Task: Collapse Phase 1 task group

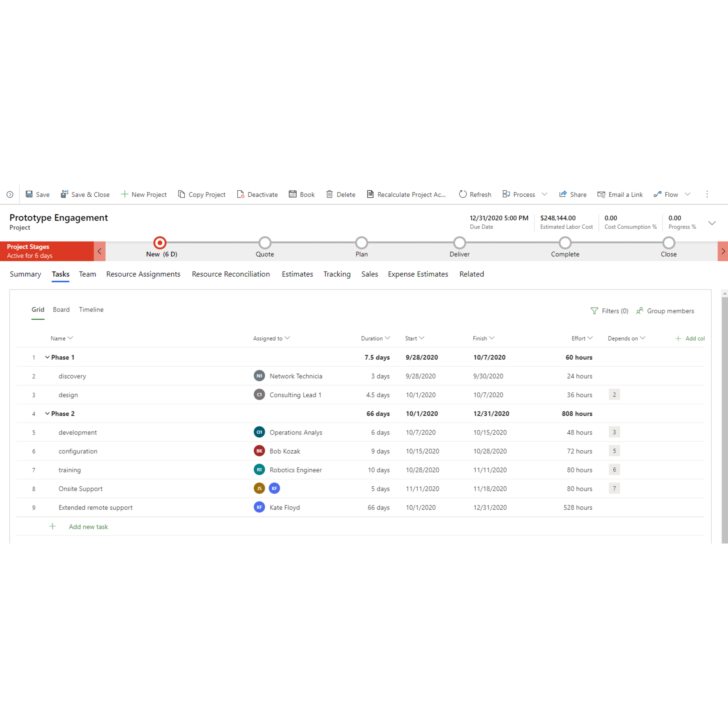Action: 47,357
